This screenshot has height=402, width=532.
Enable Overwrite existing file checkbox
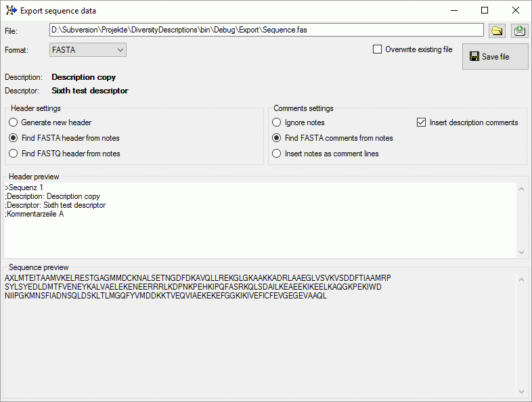[377, 49]
